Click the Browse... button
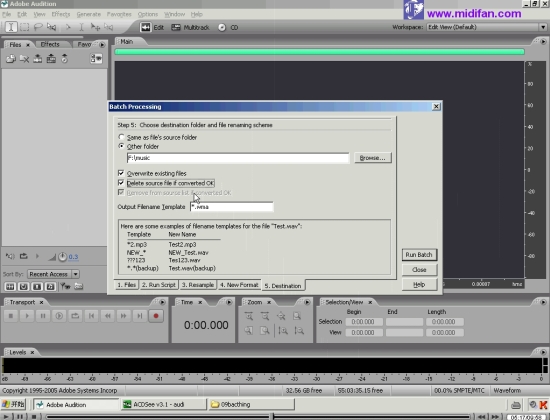 pyautogui.click(x=373, y=158)
